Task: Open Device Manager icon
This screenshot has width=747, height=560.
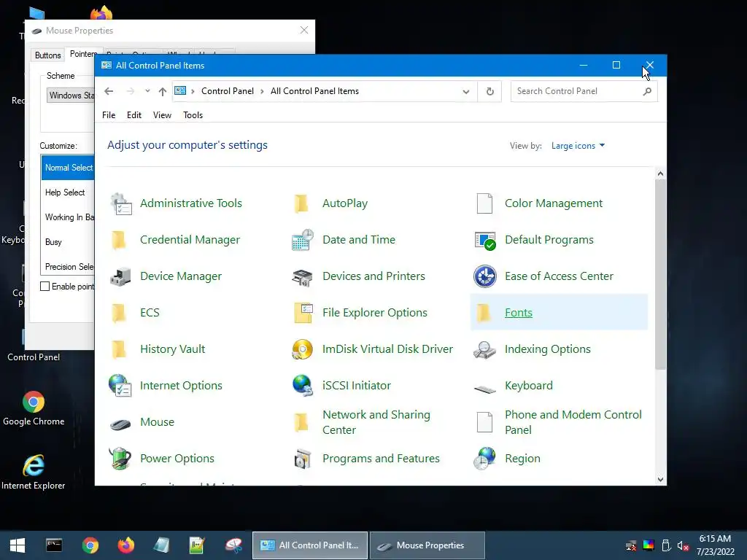Action: (120, 276)
